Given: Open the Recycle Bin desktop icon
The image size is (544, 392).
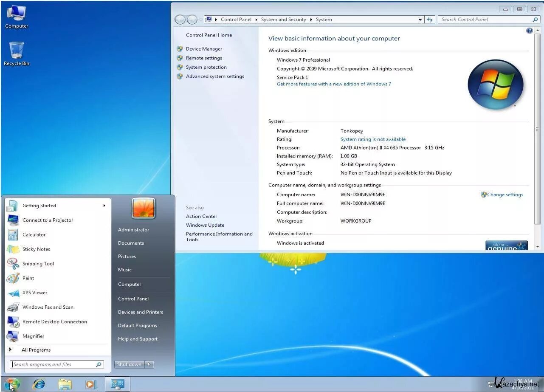Looking at the screenshot, I should [x=17, y=54].
